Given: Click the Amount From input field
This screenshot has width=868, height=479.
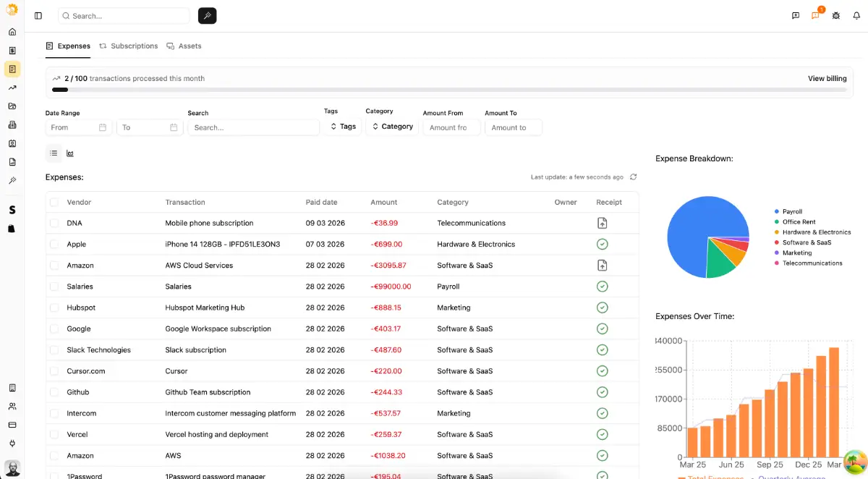Looking at the screenshot, I should tap(451, 127).
